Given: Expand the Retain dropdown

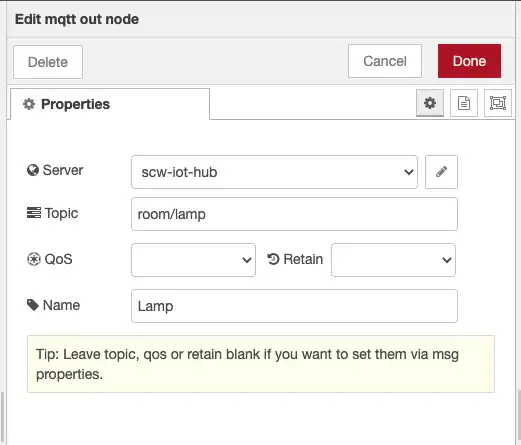Looking at the screenshot, I should (x=393, y=260).
